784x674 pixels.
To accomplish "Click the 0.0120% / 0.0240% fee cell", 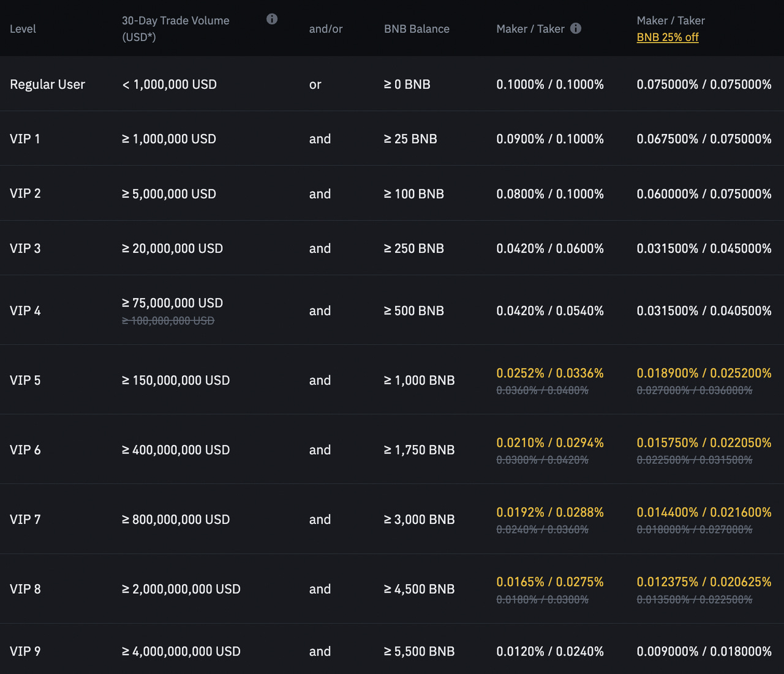I will click(x=550, y=651).
